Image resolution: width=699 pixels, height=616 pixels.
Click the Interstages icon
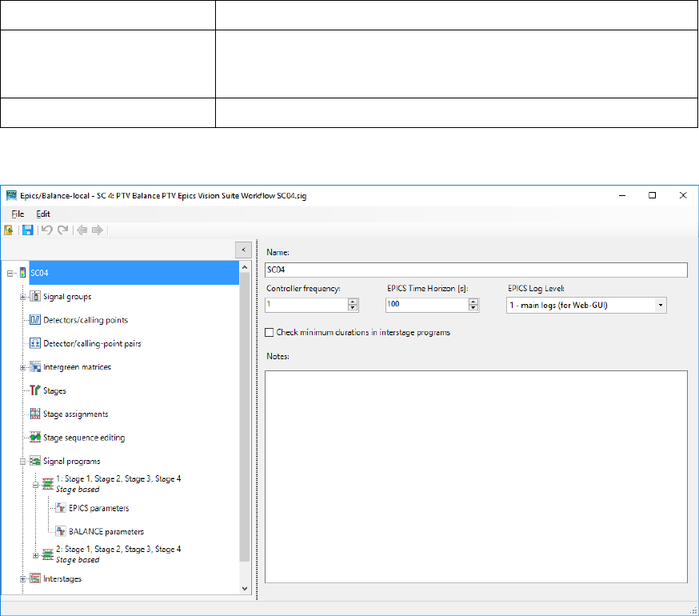[35, 579]
